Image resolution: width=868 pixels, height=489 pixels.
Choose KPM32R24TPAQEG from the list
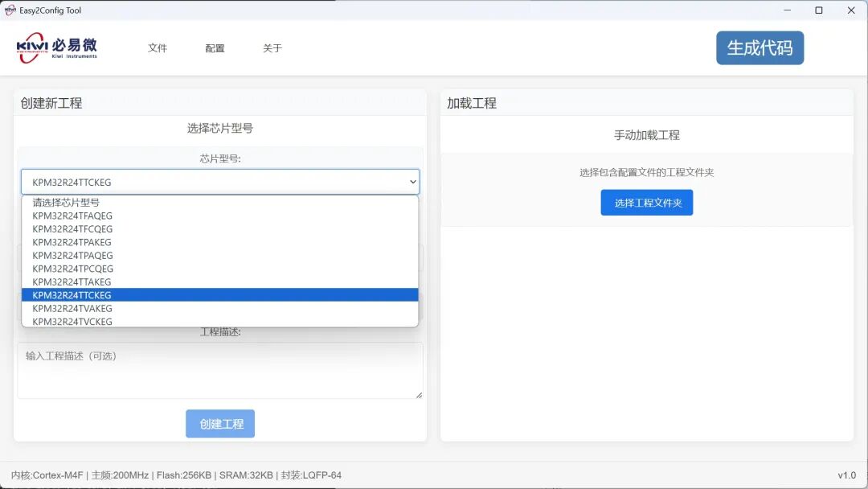click(219, 255)
